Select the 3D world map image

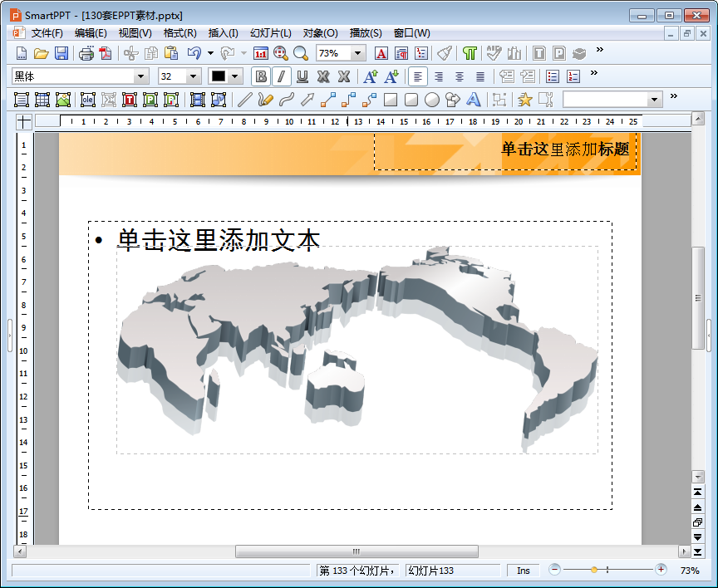point(357,350)
